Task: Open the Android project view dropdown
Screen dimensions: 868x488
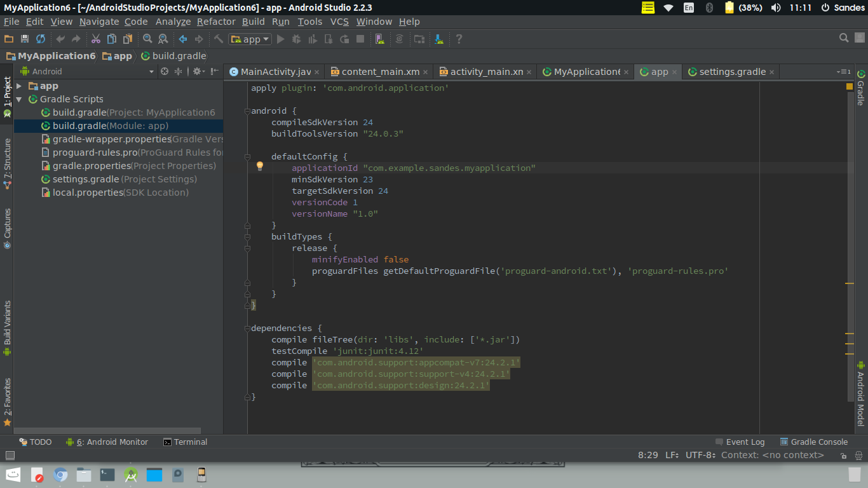Action: 151,72
